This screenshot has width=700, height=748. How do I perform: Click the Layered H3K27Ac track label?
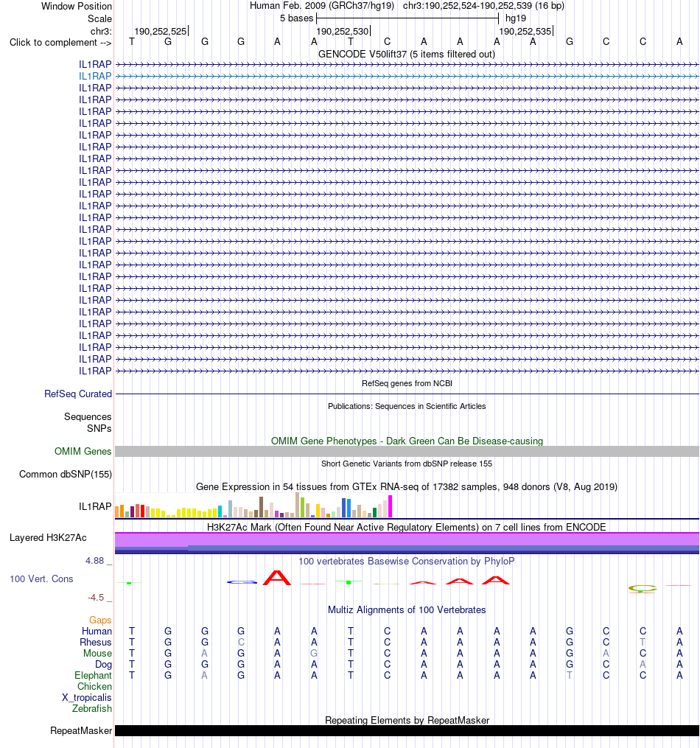coord(48,538)
